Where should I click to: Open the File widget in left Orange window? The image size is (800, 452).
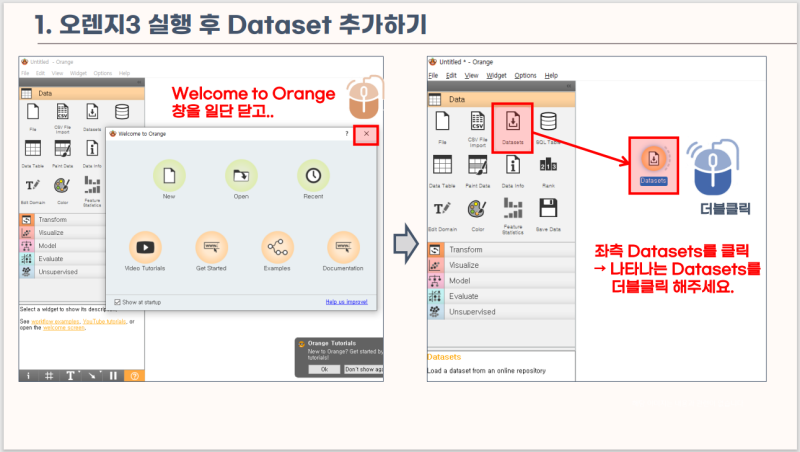[x=33, y=116]
